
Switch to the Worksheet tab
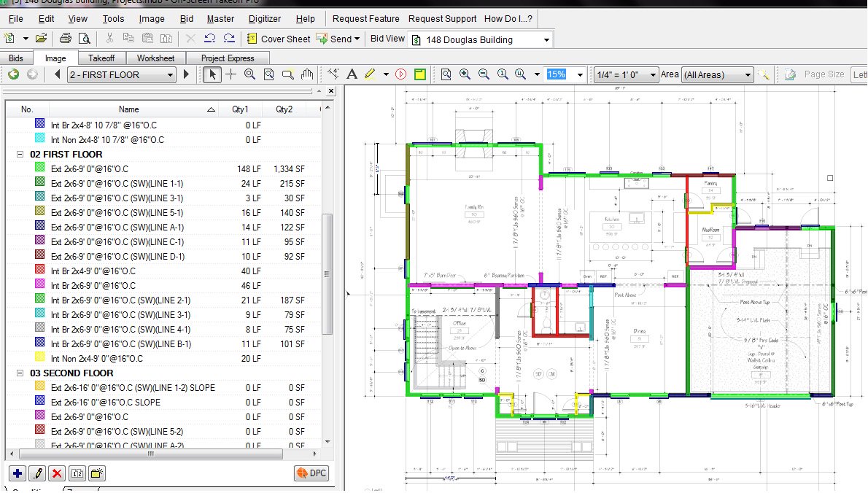(156, 58)
